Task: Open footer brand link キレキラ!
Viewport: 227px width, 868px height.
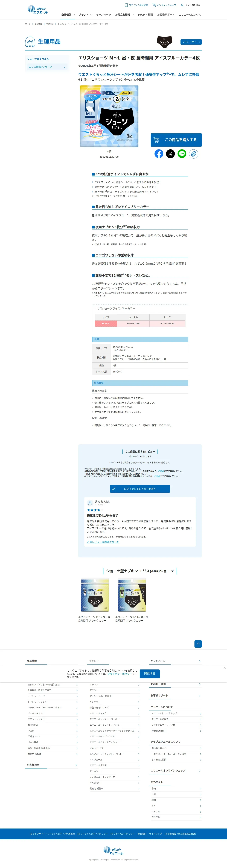Action: pos(95,702)
